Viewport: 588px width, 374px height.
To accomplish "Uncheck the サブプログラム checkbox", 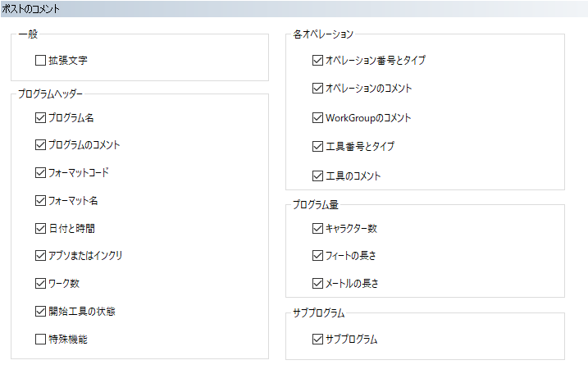I will pyautogui.click(x=317, y=339).
